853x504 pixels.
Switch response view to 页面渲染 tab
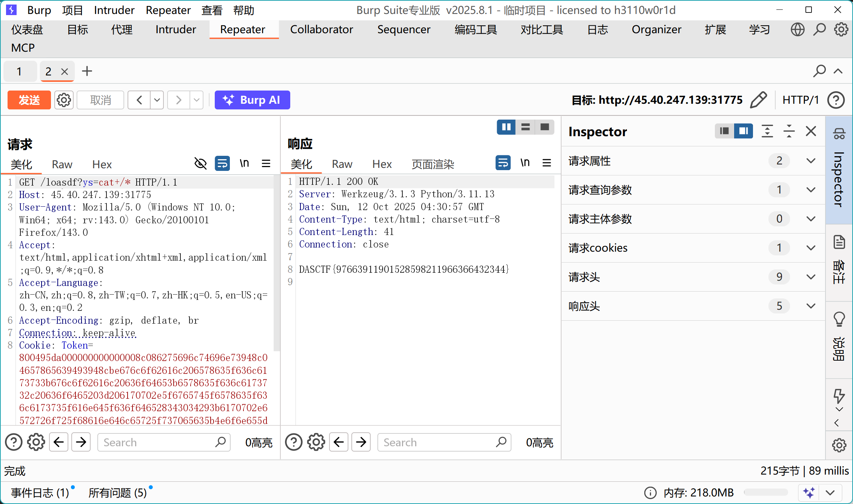[433, 164]
